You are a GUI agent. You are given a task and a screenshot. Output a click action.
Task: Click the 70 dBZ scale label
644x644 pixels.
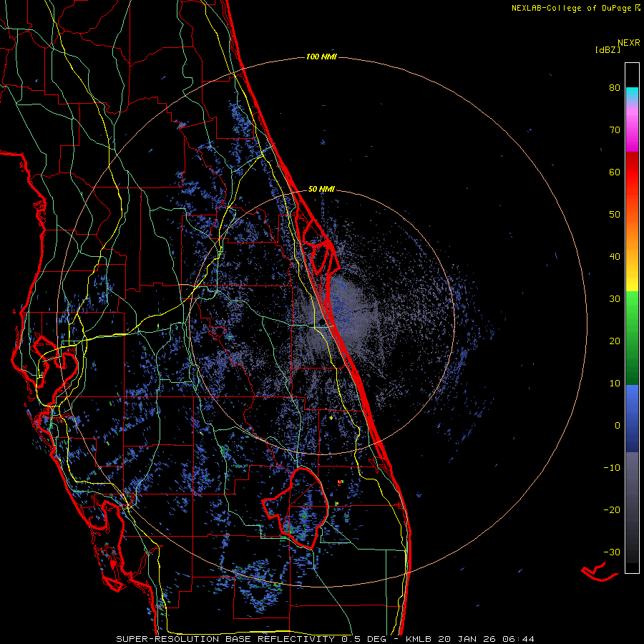click(615, 130)
